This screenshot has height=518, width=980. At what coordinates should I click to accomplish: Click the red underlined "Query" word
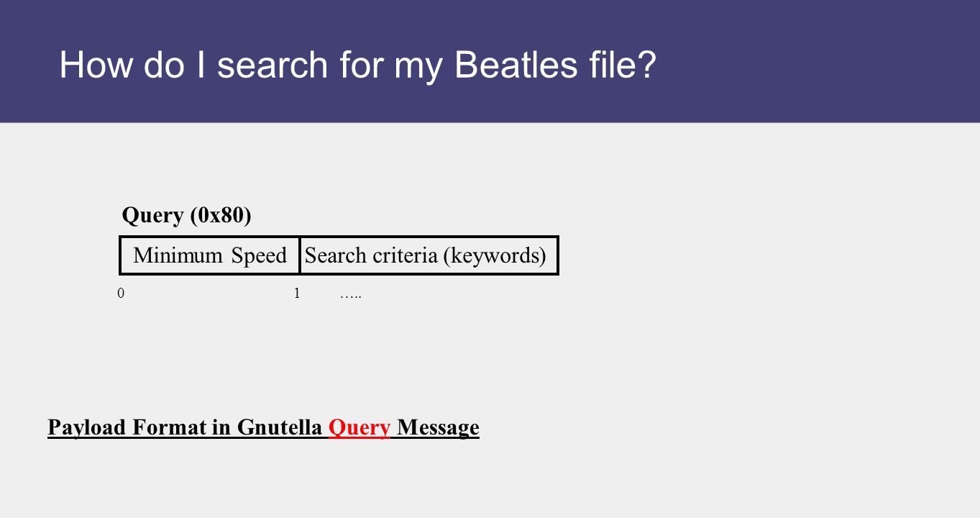tap(360, 427)
